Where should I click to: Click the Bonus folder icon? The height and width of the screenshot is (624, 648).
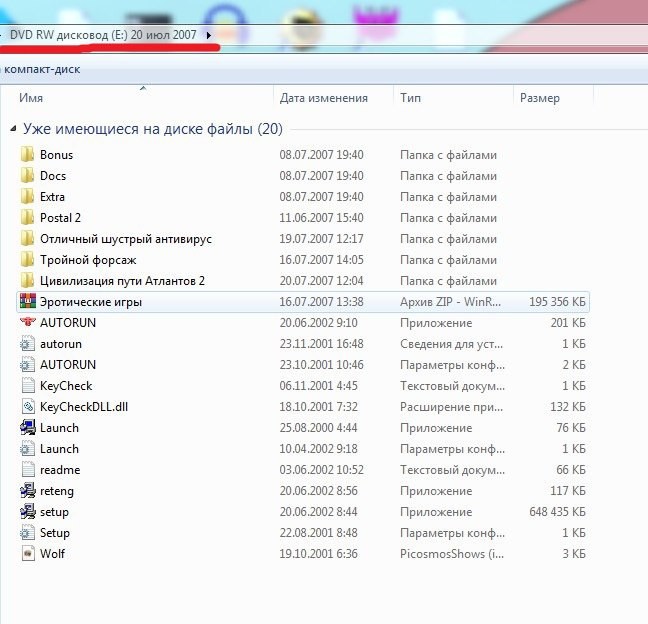tap(28, 155)
